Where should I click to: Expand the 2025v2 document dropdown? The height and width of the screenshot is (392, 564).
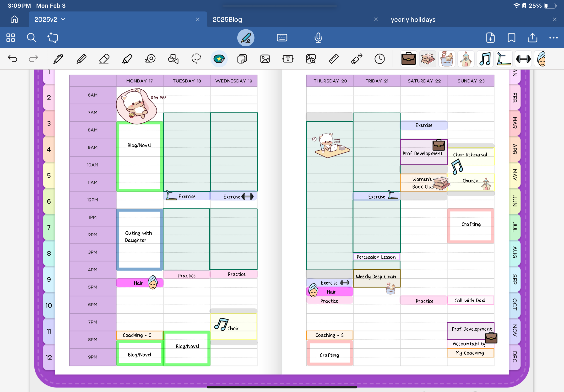tap(63, 19)
